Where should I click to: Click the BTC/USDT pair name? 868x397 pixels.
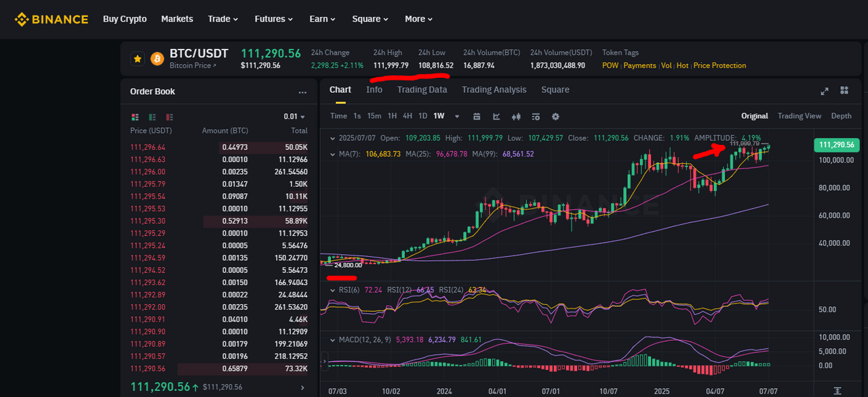(x=199, y=54)
